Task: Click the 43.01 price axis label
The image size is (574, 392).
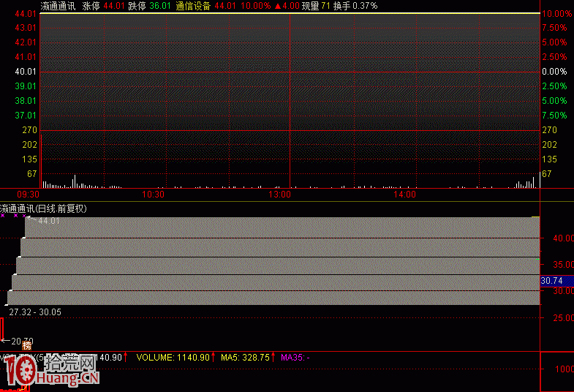Action: coord(26,28)
